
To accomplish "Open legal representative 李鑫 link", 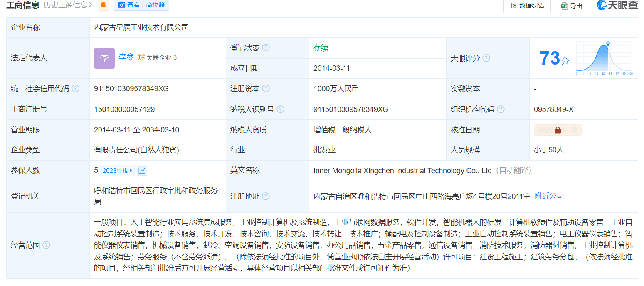I will click(x=126, y=57).
